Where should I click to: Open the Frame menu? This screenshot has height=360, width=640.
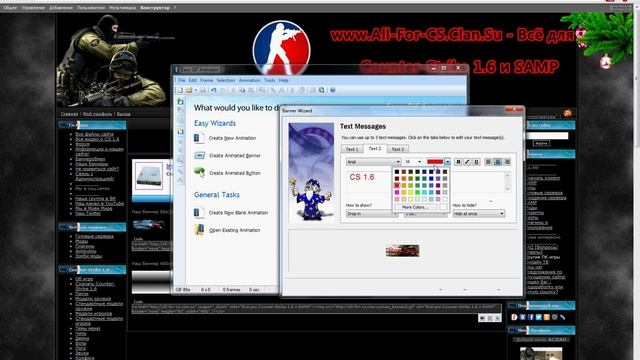click(207, 80)
